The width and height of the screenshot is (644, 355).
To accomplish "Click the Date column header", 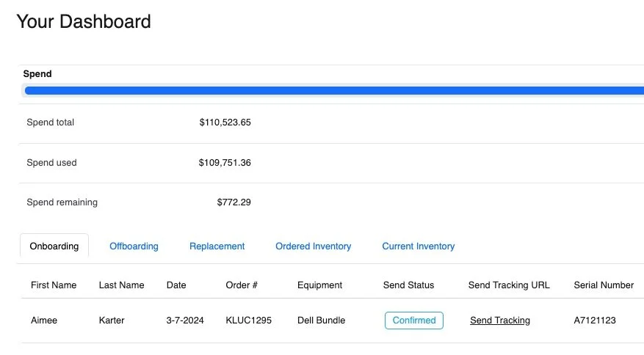I will pyautogui.click(x=176, y=285).
